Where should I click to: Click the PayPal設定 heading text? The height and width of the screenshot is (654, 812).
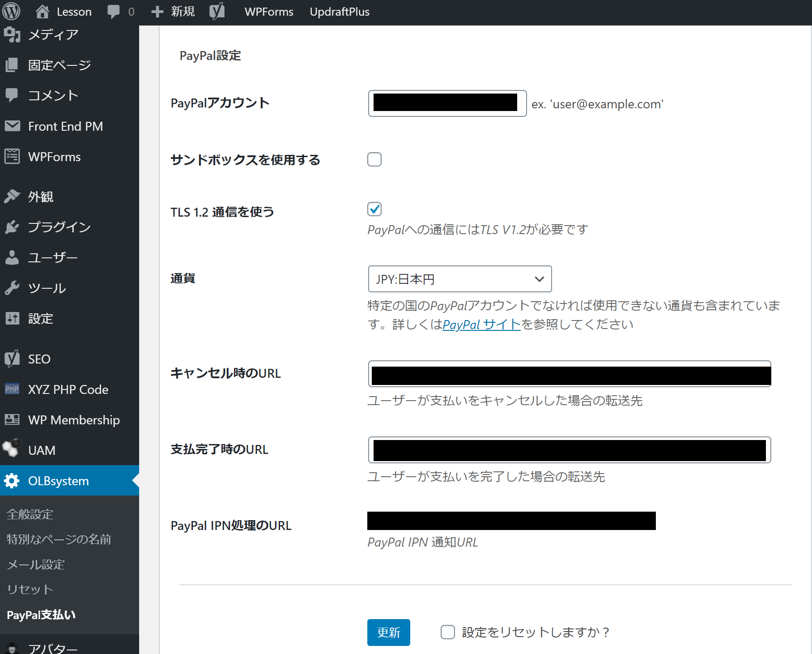coord(210,56)
